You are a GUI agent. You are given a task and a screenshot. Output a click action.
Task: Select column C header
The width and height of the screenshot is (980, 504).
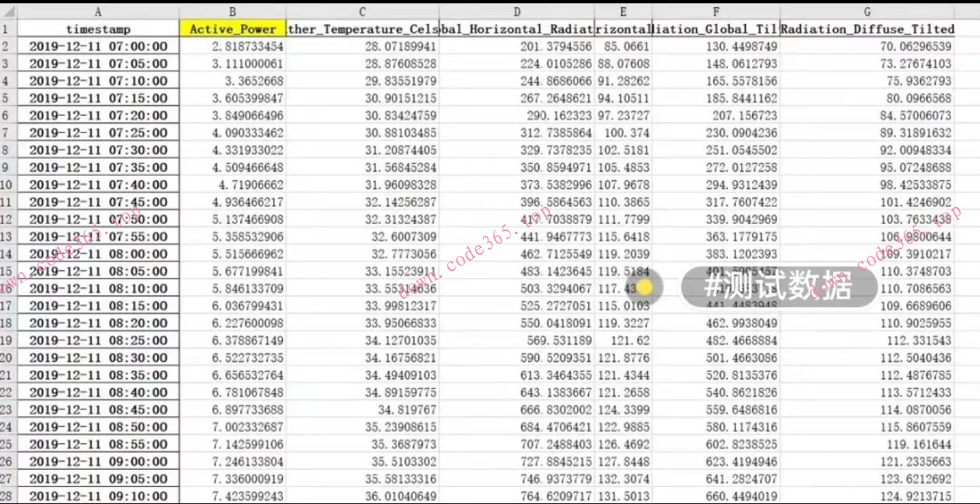coord(362,12)
